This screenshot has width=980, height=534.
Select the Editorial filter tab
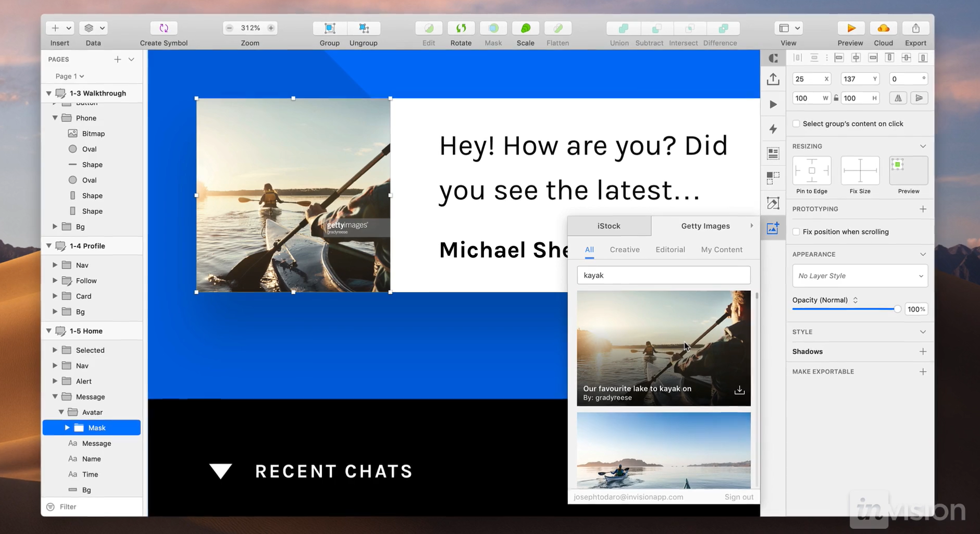670,250
